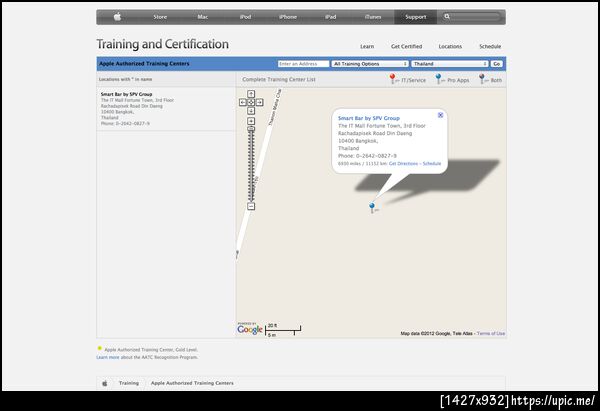Pan the map left with arrow button
The height and width of the screenshot is (411, 600).
[243, 102]
